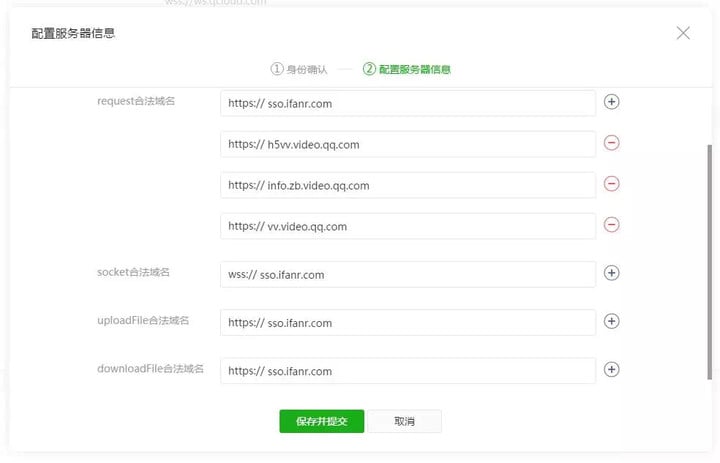Select step 2 配置服务器信息
This screenshot has width=720, height=463.
click(x=407, y=69)
